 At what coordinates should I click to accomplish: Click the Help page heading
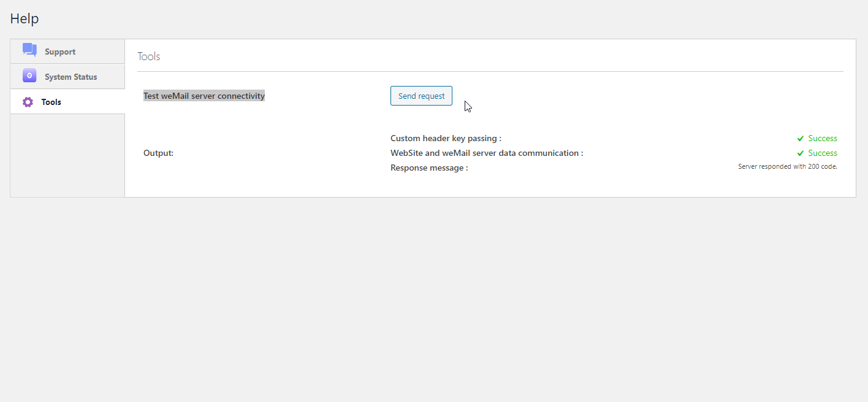[x=25, y=18]
